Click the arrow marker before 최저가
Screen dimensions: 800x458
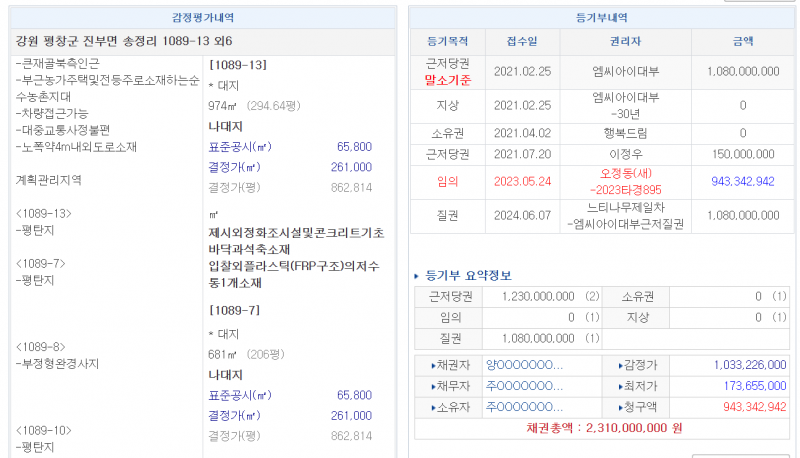(621, 386)
